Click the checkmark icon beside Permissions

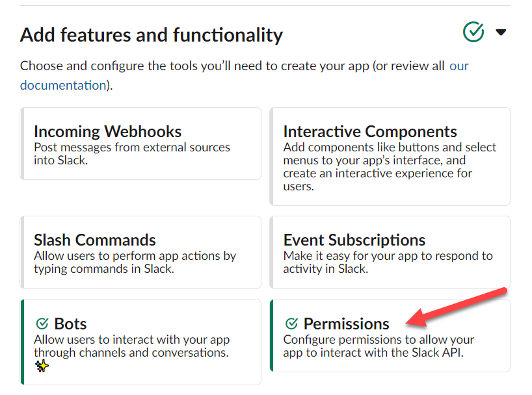click(291, 324)
